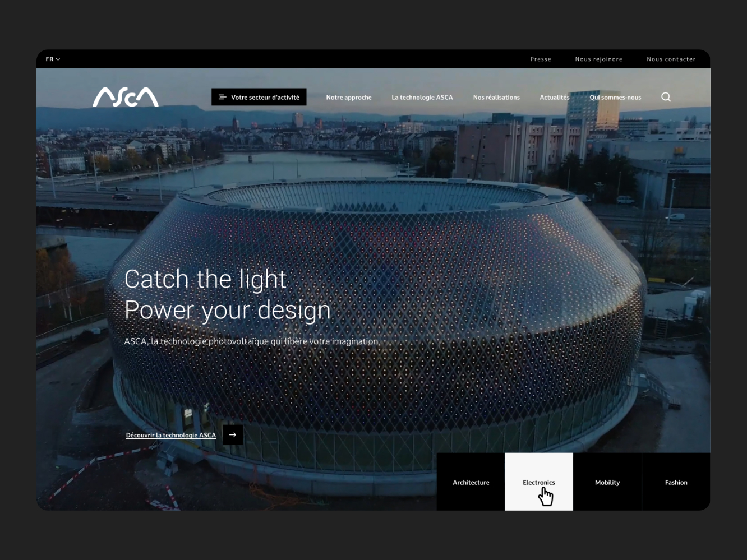
Task: Pick the Fashion sector tile
Action: (676, 482)
